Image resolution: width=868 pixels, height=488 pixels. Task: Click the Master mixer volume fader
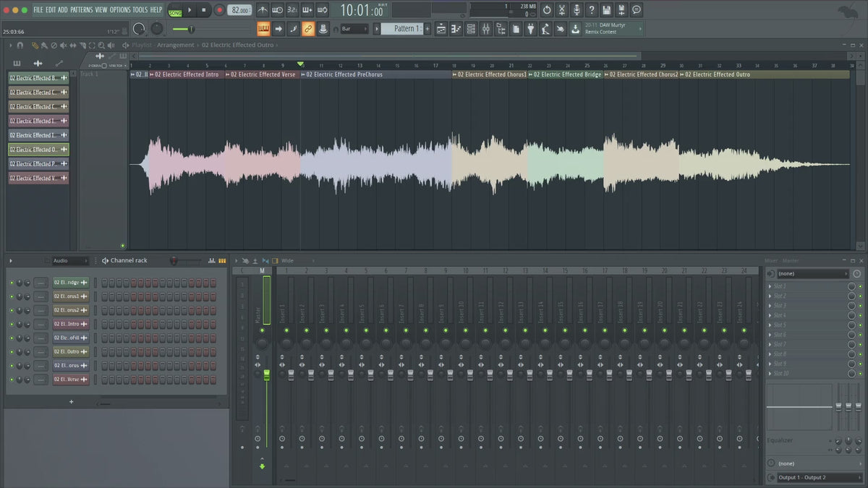coord(266,374)
